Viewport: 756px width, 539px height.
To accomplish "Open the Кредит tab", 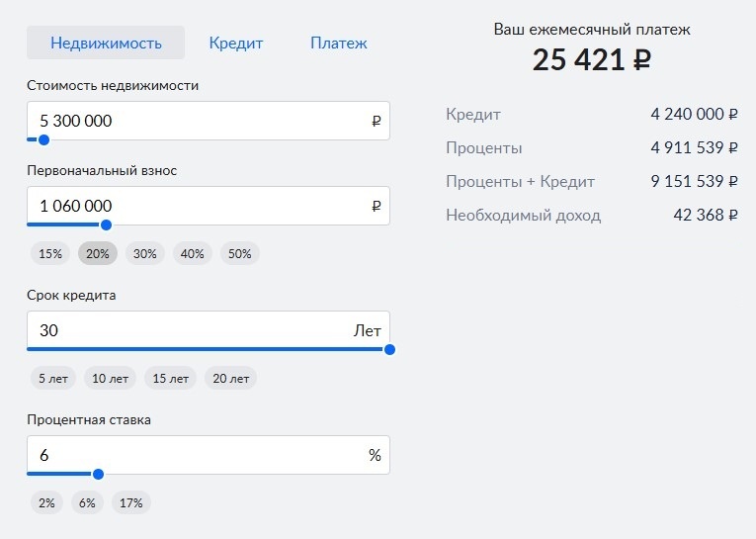I will tap(235, 44).
